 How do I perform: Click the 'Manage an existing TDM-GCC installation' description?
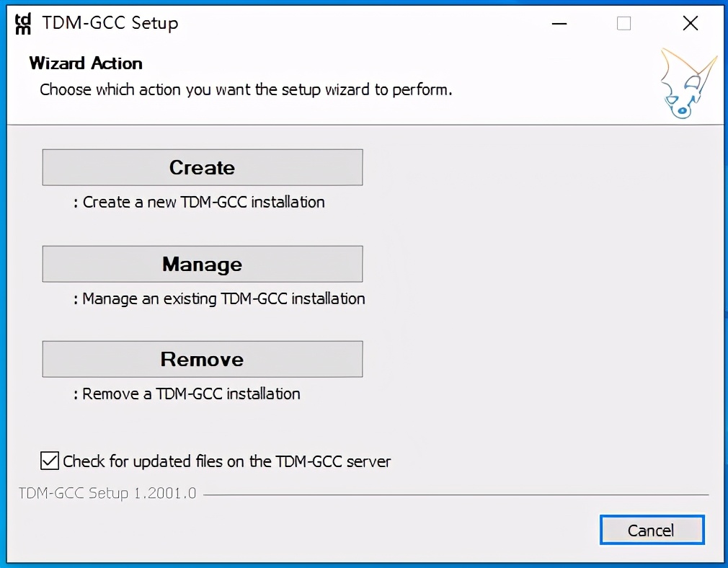(x=223, y=298)
